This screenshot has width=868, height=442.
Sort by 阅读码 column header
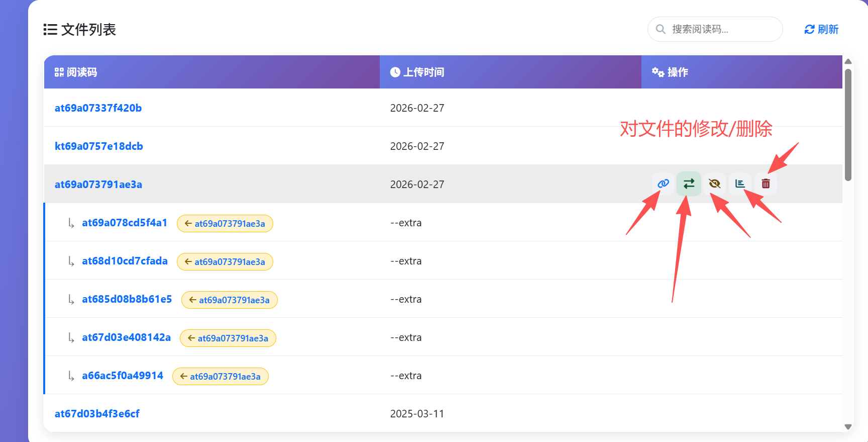(76, 72)
